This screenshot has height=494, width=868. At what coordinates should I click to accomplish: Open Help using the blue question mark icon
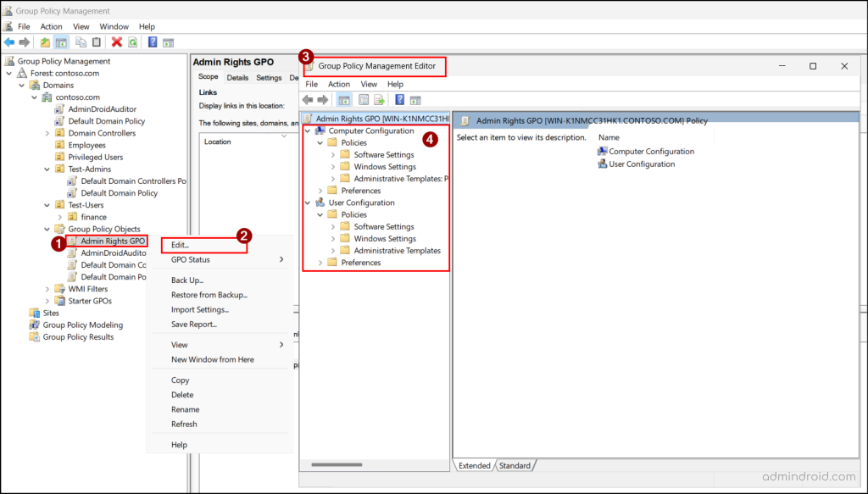[151, 42]
